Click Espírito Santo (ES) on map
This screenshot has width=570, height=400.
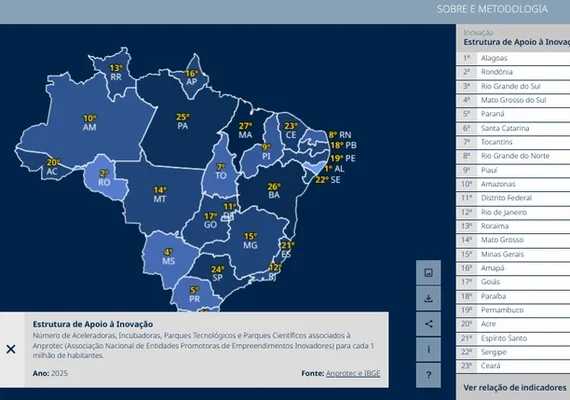287,249
